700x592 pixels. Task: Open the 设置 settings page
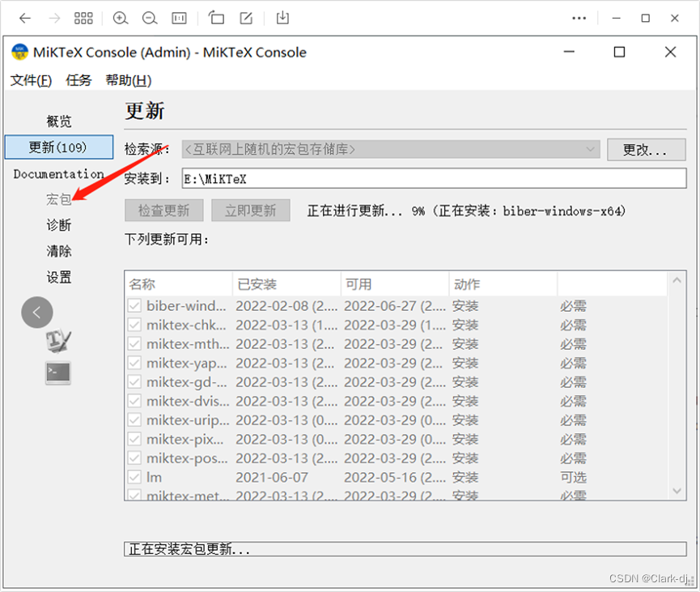click(59, 277)
